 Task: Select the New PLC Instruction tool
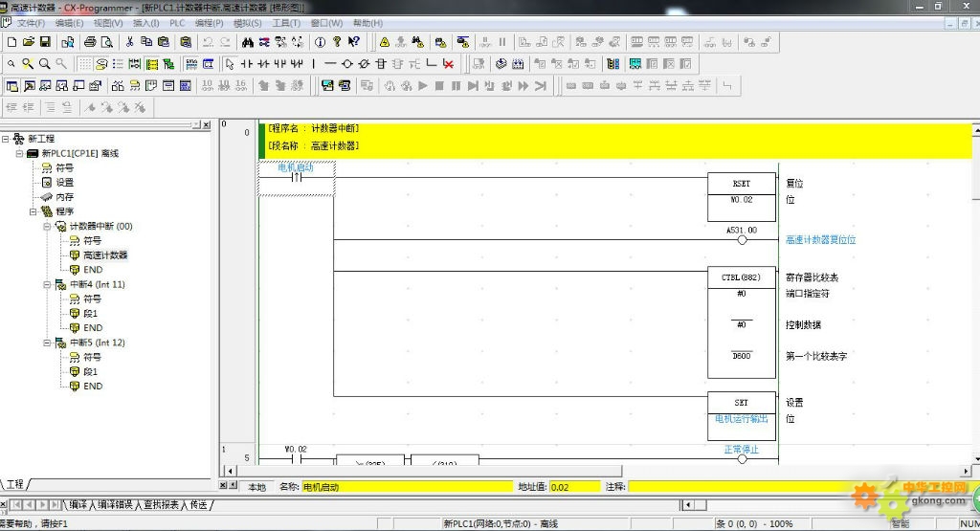click(x=381, y=64)
